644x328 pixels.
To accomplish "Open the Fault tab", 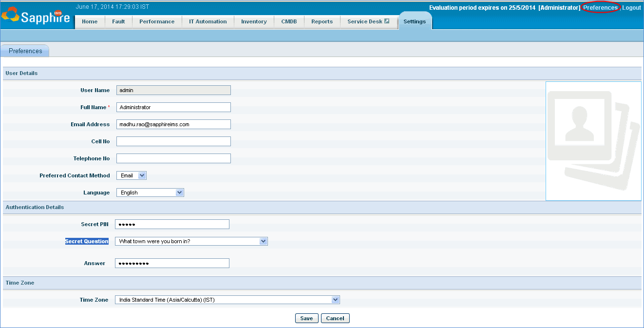I will (x=118, y=21).
